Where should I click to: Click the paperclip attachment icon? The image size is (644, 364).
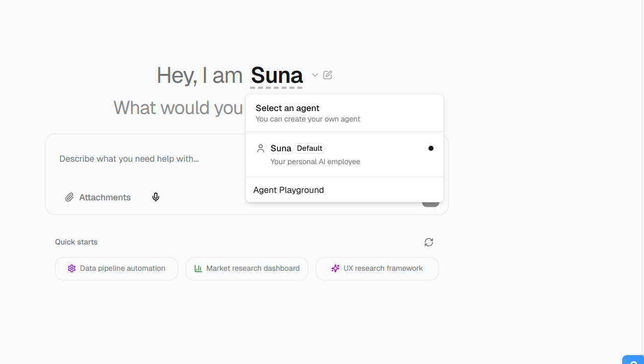(70, 197)
